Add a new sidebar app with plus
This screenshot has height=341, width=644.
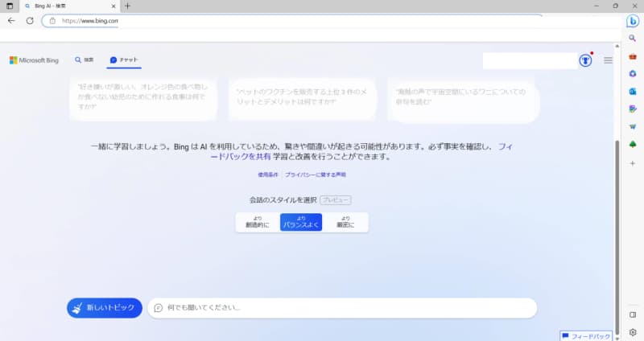point(633,163)
